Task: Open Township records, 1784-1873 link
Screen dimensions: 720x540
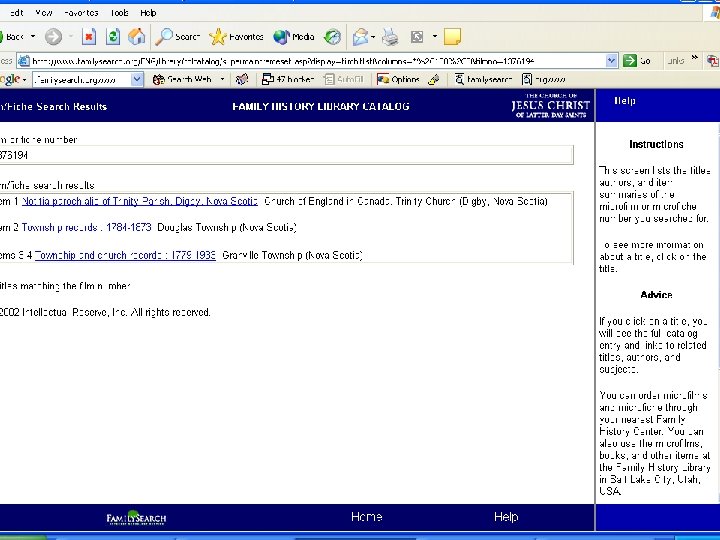Action: click(x=86, y=227)
